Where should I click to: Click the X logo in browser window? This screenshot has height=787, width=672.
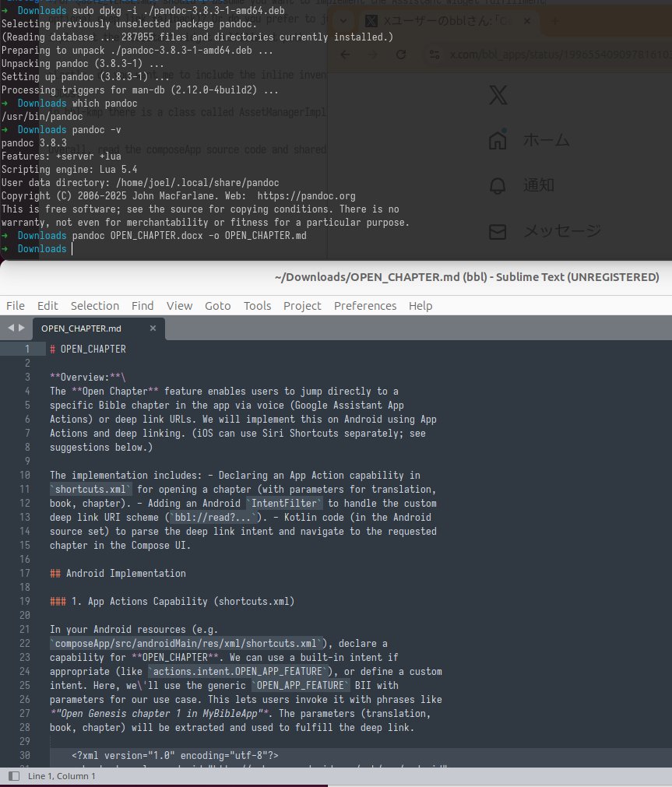498,95
